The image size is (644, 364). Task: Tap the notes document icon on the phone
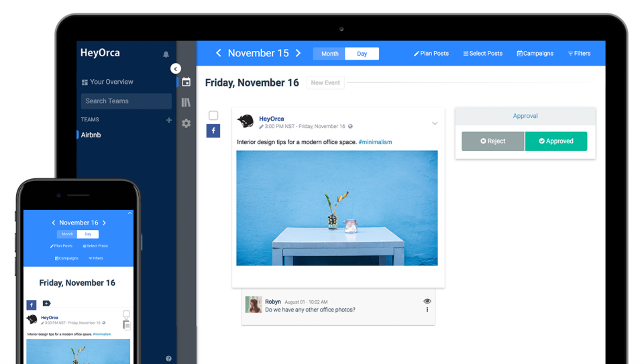(127, 325)
